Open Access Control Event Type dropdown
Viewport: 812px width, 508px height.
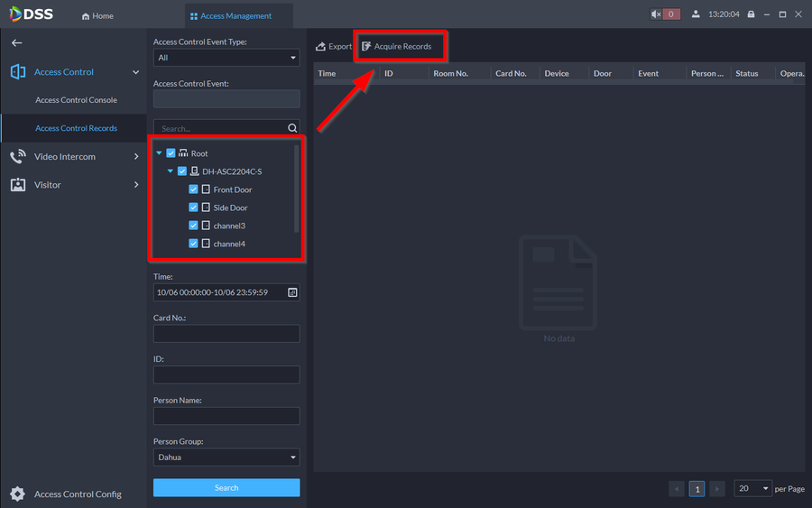tap(226, 58)
